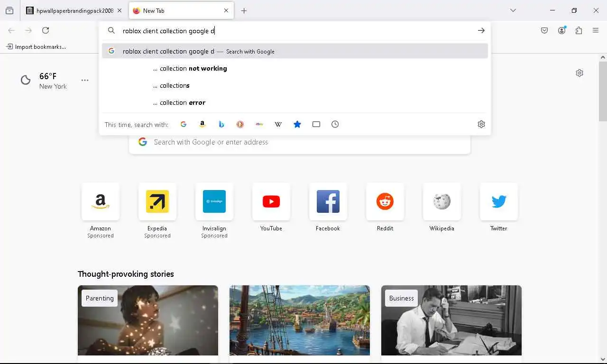Search this time with Google icon
The image size is (607, 364).
(184, 124)
